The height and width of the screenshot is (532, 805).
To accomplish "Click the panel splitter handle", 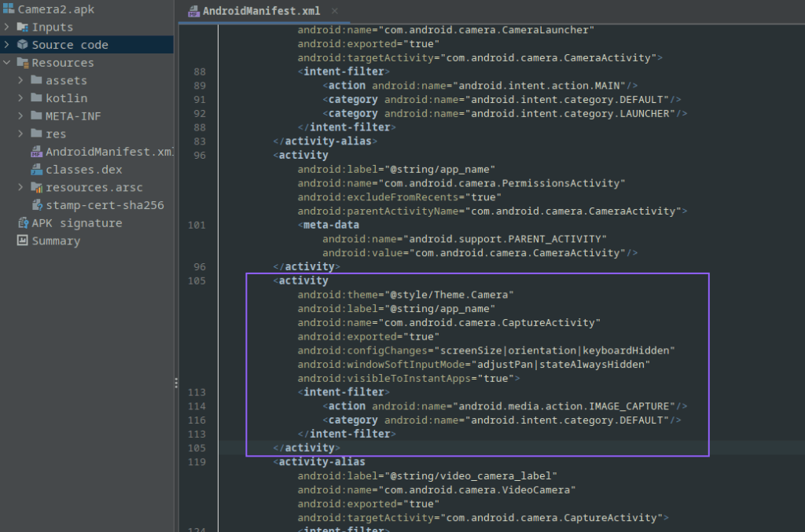I will click(176, 383).
